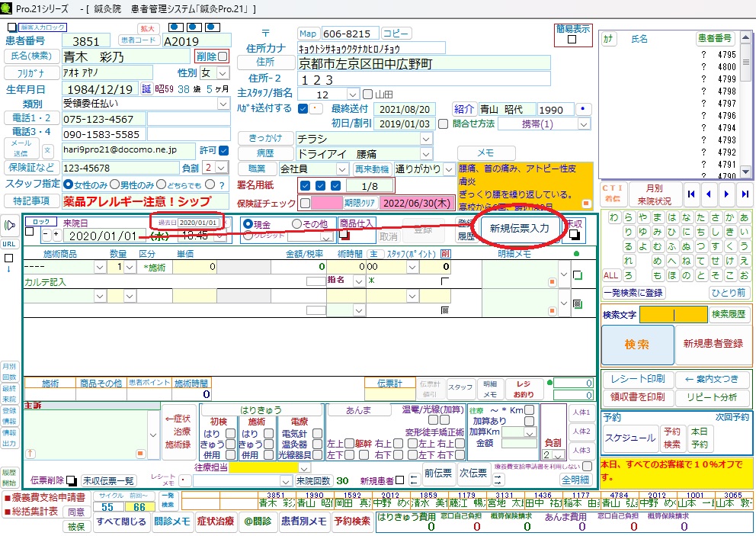Screen dimensions: 756x536
Task: Click the ALL kana filter key
Action: pyautogui.click(x=611, y=275)
